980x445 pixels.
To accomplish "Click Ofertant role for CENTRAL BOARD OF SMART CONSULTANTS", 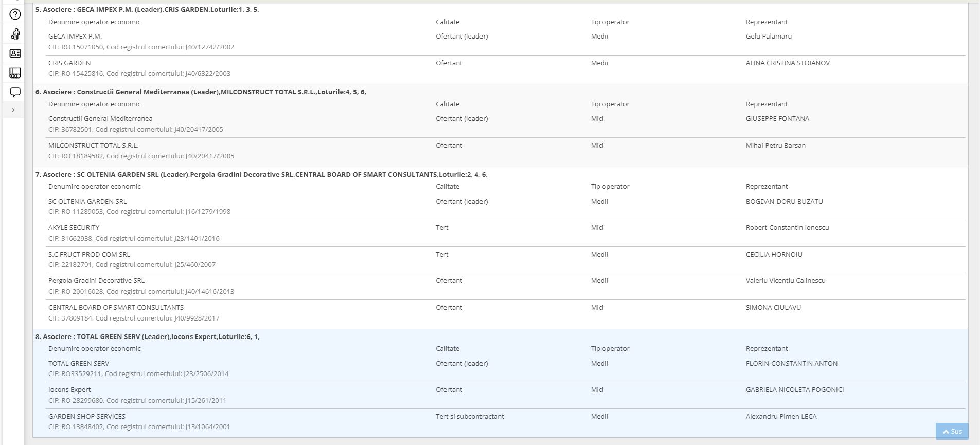I will pyautogui.click(x=449, y=307).
